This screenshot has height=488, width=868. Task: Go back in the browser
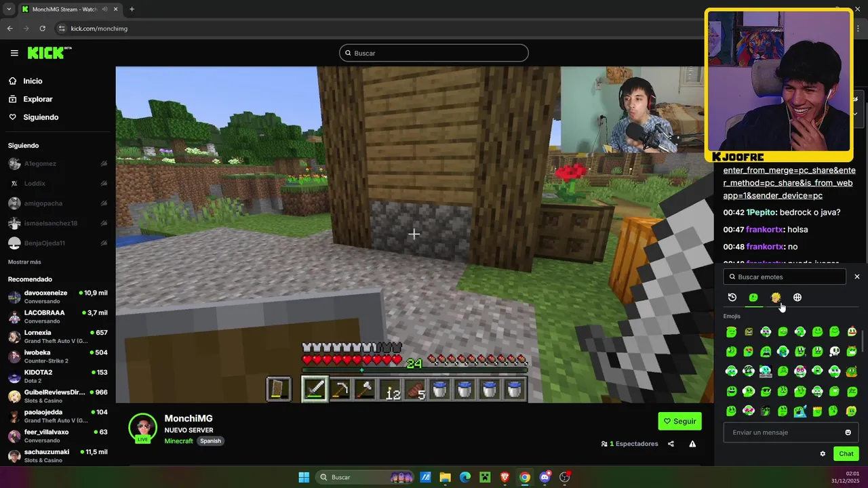(9, 28)
